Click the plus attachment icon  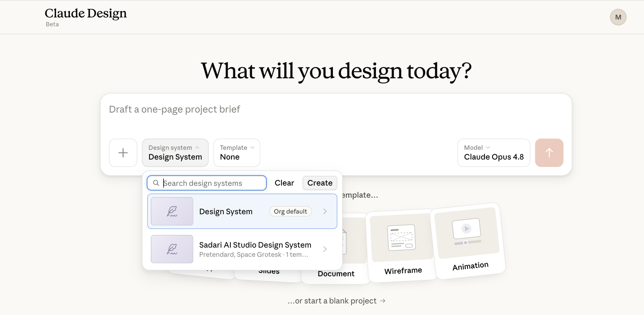pyautogui.click(x=123, y=153)
